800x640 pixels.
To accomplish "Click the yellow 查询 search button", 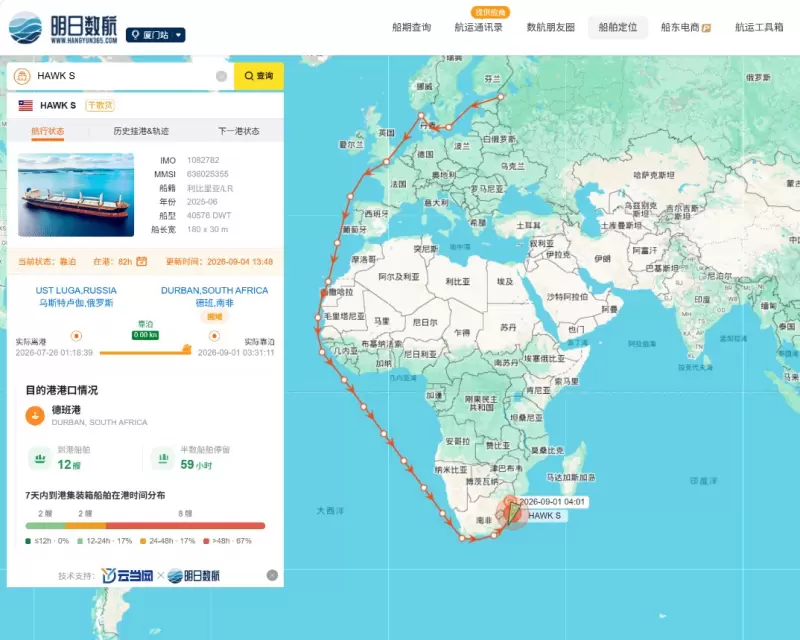I will (259, 76).
